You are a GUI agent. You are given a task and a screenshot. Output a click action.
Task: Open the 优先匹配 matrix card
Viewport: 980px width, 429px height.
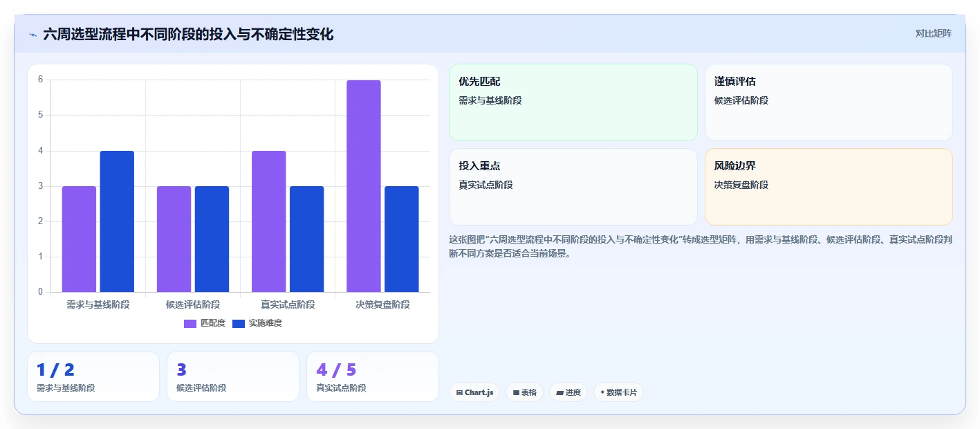573,102
